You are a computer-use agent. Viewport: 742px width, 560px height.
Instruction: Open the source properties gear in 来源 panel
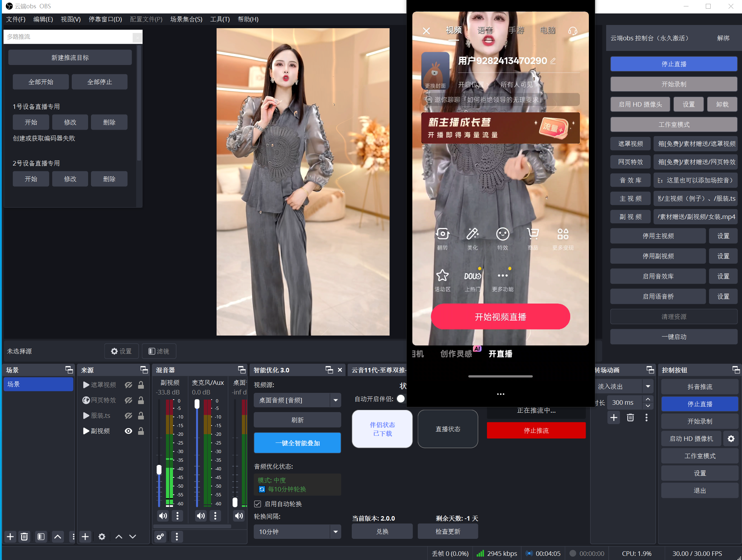[x=102, y=537]
